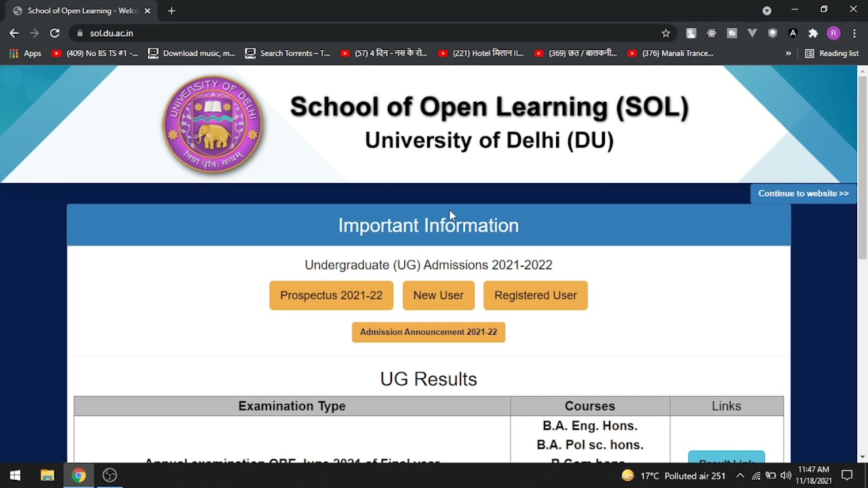The image size is (868, 488).
Task: Open the (57) 4 दिन bookmark
Action: click(384, 54)
